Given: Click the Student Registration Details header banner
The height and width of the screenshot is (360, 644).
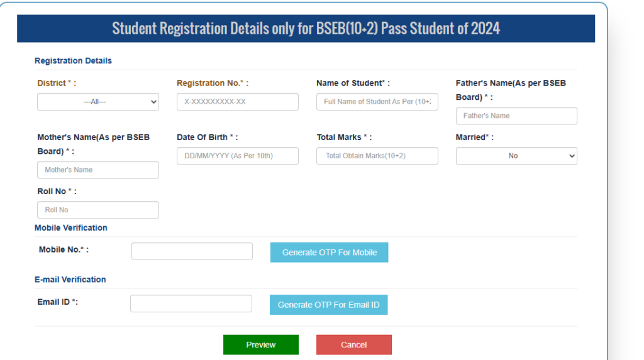Looking at the screenshot, I should tap(306, 28).
